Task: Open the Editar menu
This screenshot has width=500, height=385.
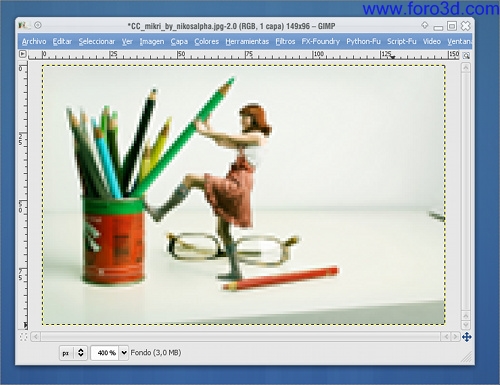Action: [x=62, y=41]
